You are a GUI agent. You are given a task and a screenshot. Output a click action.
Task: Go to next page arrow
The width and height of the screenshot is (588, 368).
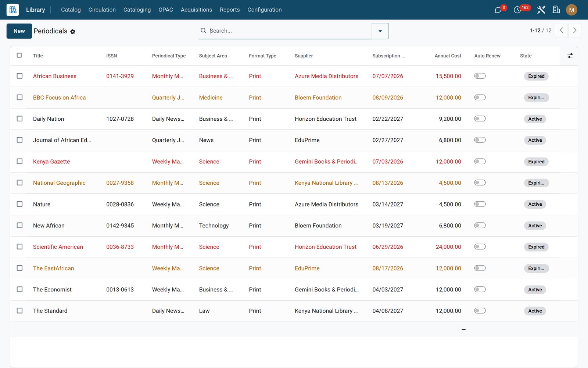click(x=575, y=31)
